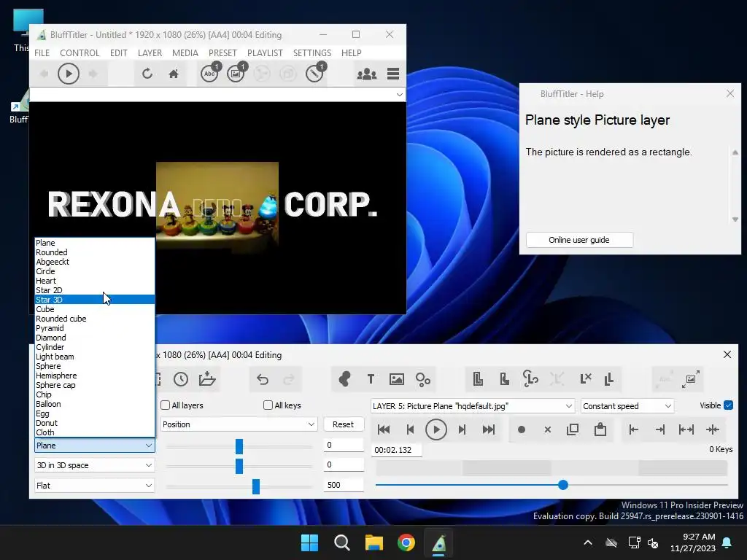Click the home icon in main toolbar
Viewport: 747px width, 560px height.
[x=174, y=74]
